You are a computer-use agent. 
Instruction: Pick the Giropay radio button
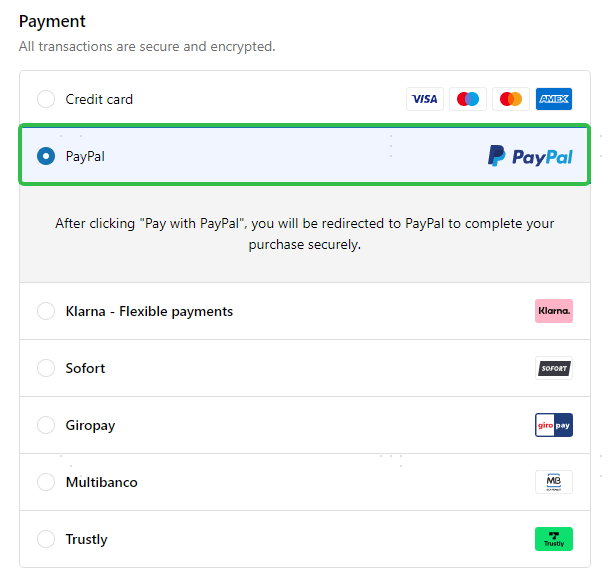tap(46, 425)
